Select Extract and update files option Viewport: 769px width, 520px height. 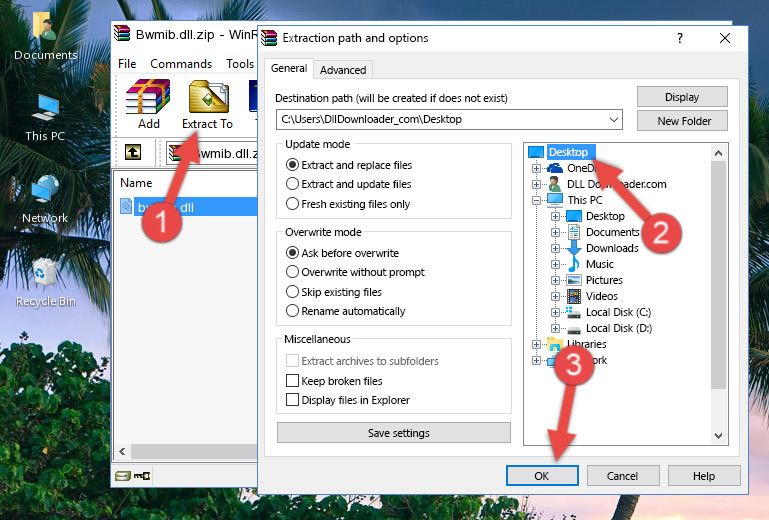[x=292, y=184]
